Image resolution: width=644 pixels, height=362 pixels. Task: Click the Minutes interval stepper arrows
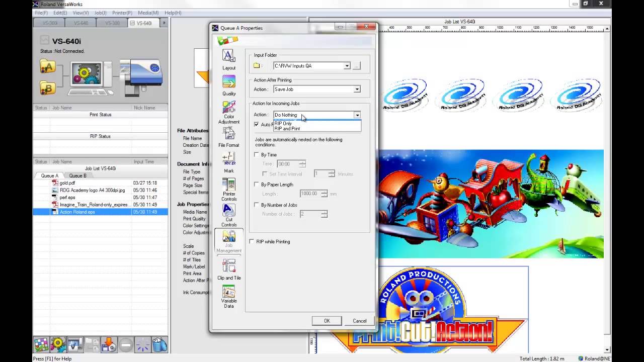332,174
